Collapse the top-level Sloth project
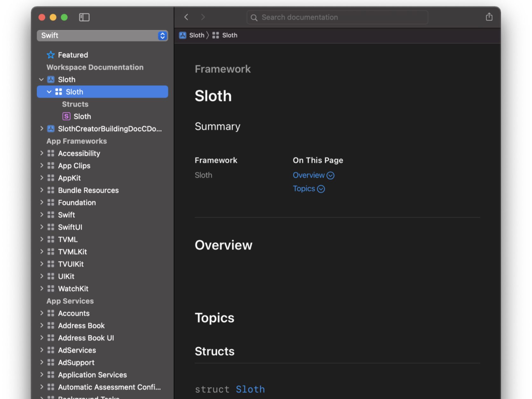The height and width of the screenshot is (399, 532). pos(41,79)
